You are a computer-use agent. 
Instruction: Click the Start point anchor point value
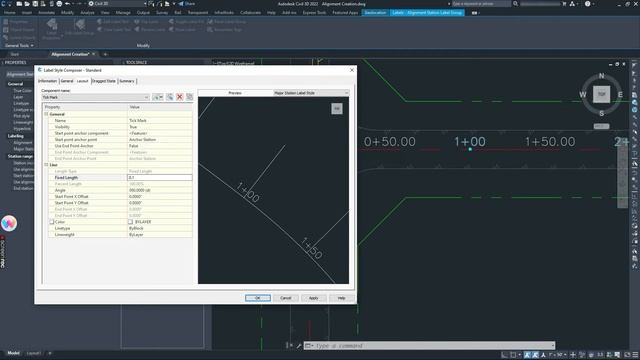[x=160, y=140]
